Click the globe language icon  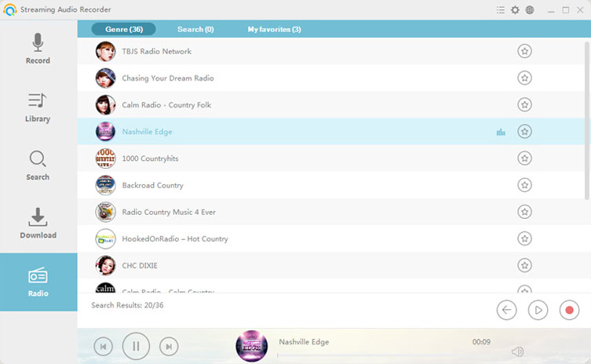pyautogui.click(x=530, y=10)
